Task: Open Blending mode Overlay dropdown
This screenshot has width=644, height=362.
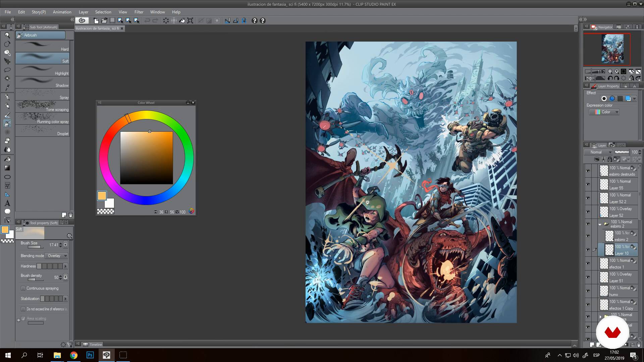Action: [x=56, y=256]
